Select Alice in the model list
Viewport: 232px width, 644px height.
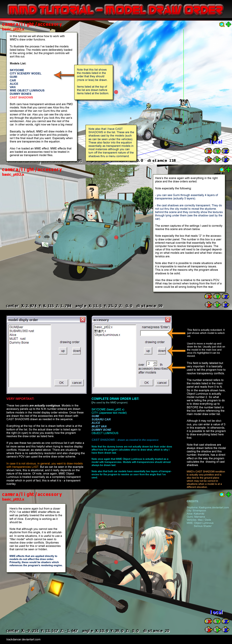[x=30, y=335]
